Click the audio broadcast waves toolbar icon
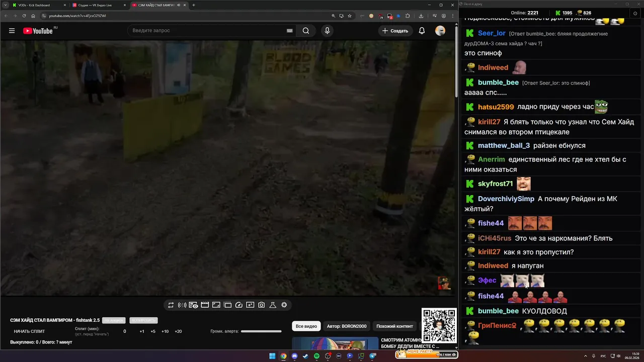644x362 pixels. pyautogui.click(x=182, y=305)
